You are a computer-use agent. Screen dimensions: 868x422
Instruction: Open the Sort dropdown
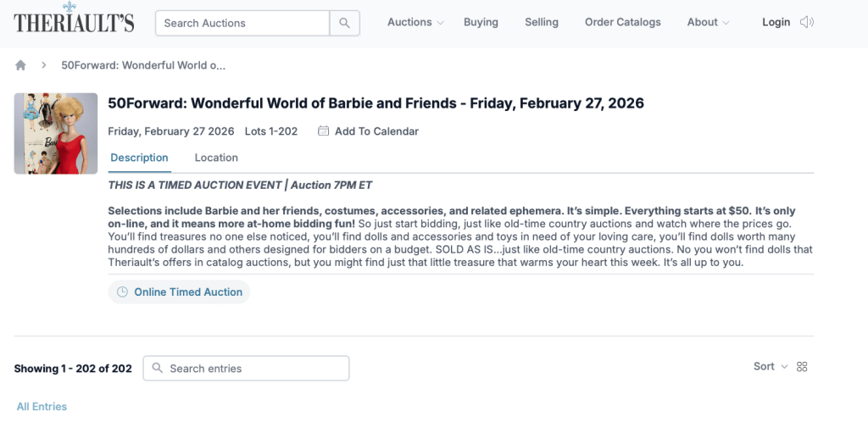770,367
